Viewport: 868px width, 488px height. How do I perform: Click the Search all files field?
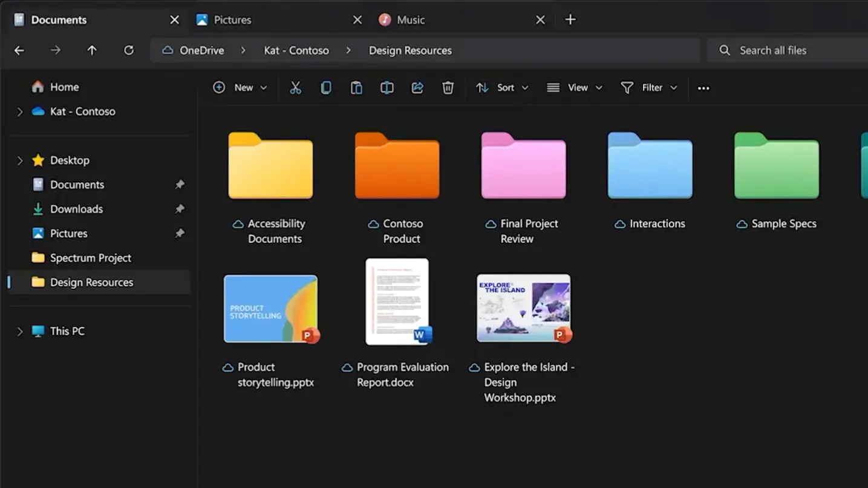coord(788,50)
